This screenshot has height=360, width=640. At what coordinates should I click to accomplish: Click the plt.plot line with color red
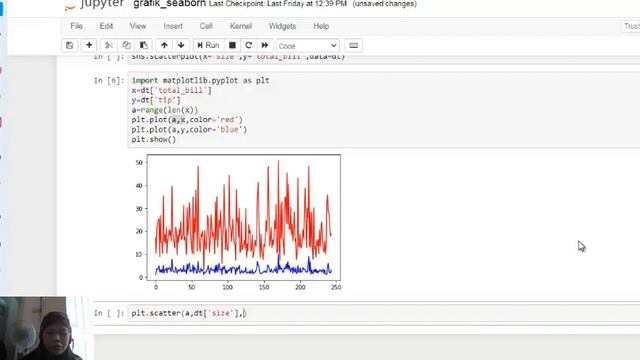click(187, 120)
